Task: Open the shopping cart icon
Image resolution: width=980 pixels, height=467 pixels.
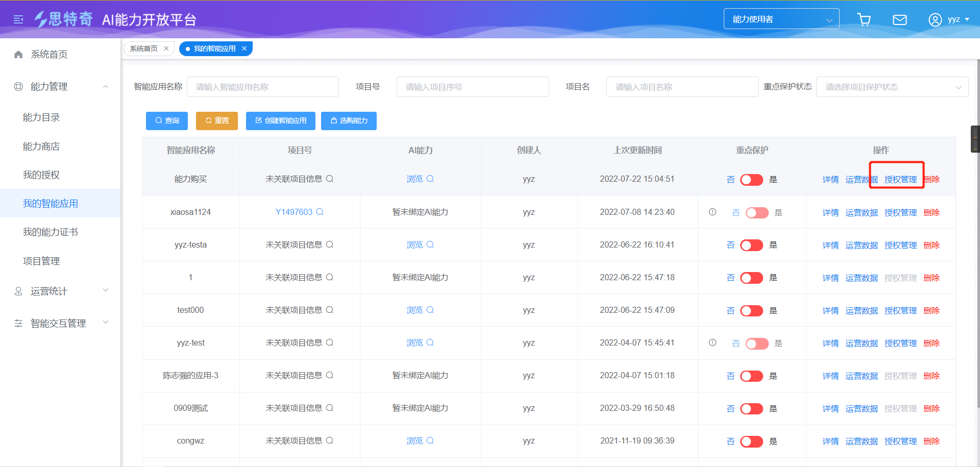Action: [864, 19]
